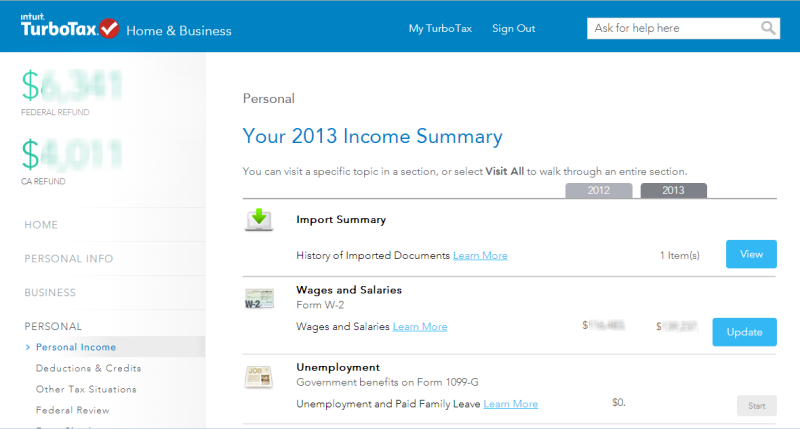Open the Business sidebar section

click(50, 293)
